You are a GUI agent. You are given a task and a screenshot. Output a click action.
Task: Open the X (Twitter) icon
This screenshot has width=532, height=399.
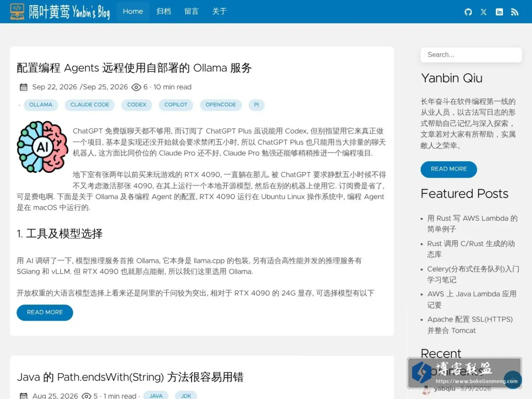(x=484, y=12)
